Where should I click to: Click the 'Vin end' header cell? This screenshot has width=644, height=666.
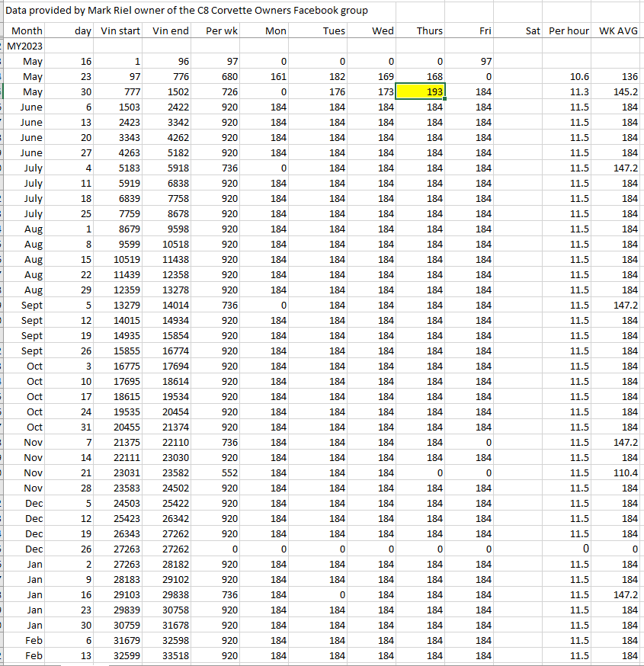(x=170, y=30)
